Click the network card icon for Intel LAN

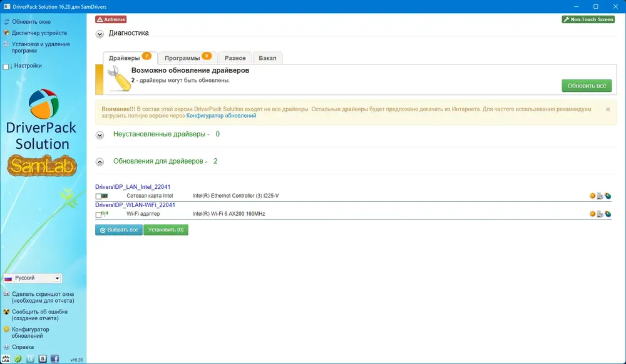tap(105, 196)
